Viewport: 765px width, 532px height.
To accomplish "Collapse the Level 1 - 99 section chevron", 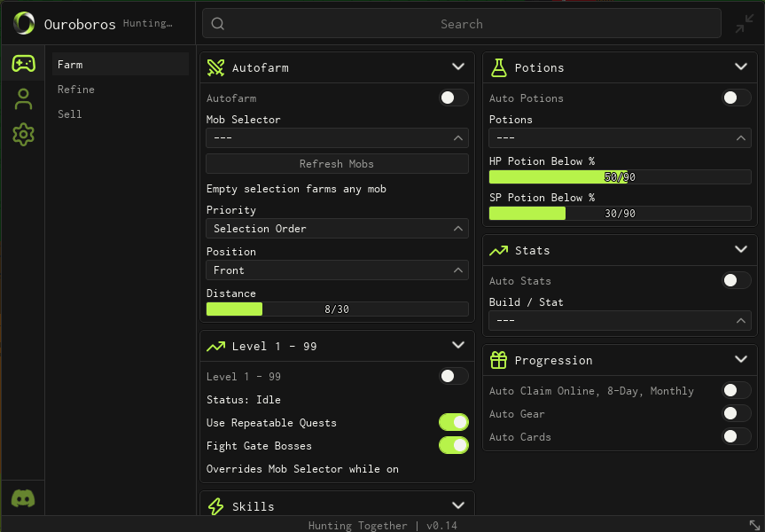I will 458,345.
